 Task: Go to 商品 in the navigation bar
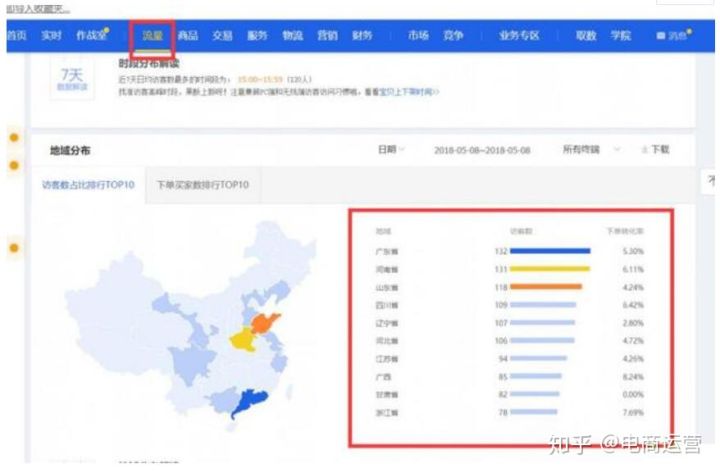(x=188, y=36)
